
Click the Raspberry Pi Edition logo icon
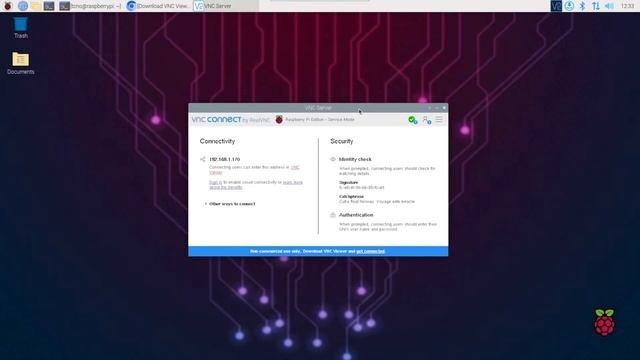click(x=279, y=120)
